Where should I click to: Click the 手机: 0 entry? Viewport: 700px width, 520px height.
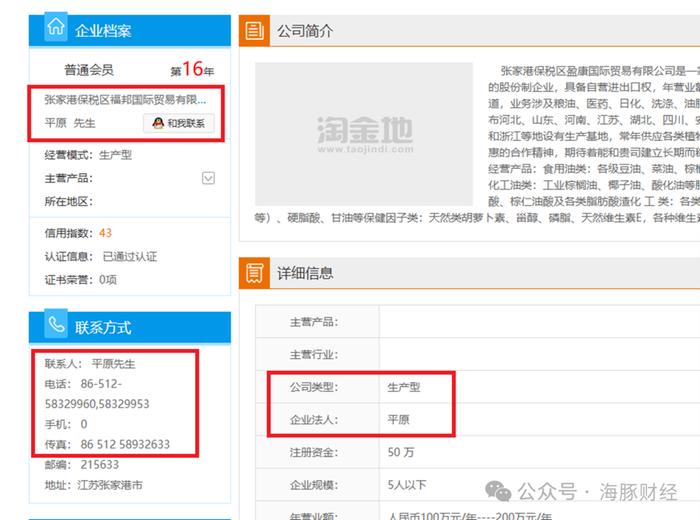66,424
